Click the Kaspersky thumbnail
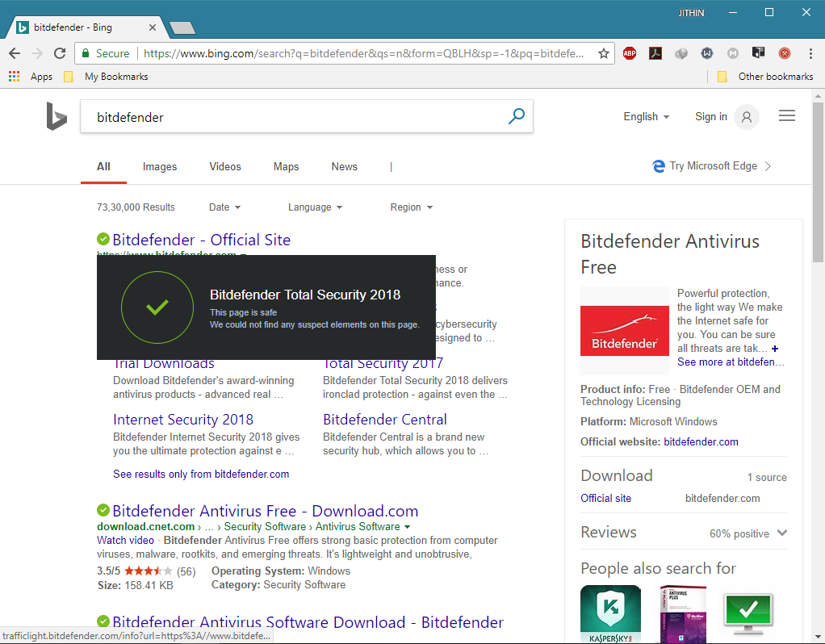The height and width of the screenshot is (644, 825). coord(610,614)
